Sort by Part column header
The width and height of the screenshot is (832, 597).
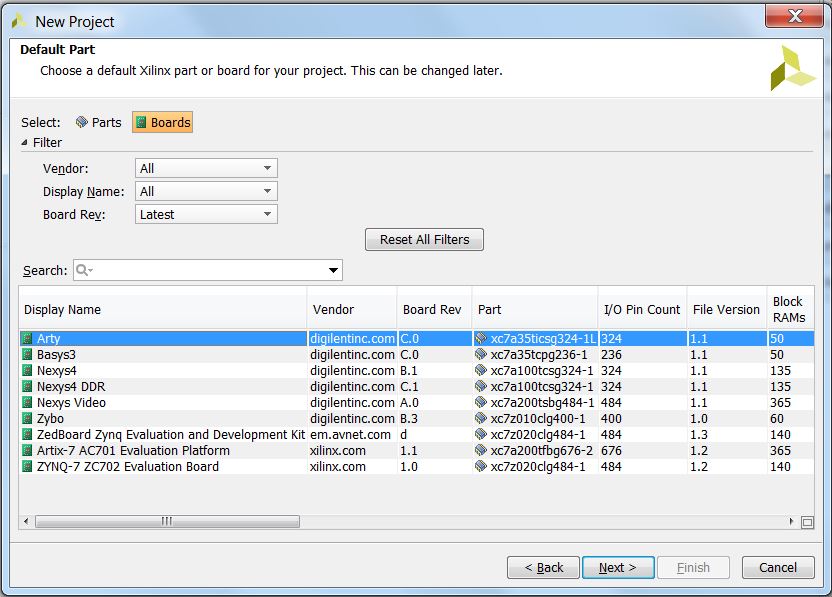click(535, 309)
